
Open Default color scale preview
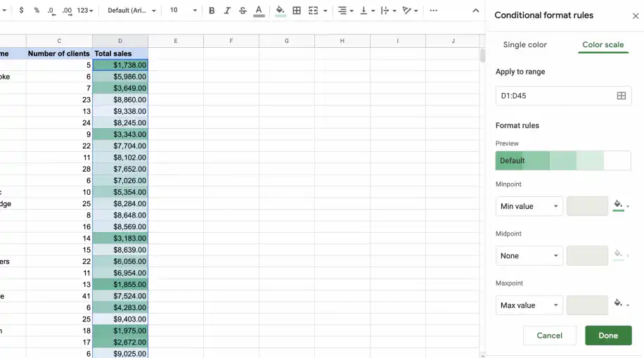(563, 160)
